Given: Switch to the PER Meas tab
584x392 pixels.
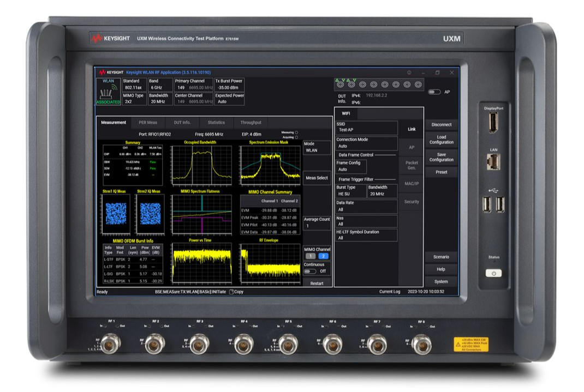Looking at the screenshot, I should click(x=148, y=122).
